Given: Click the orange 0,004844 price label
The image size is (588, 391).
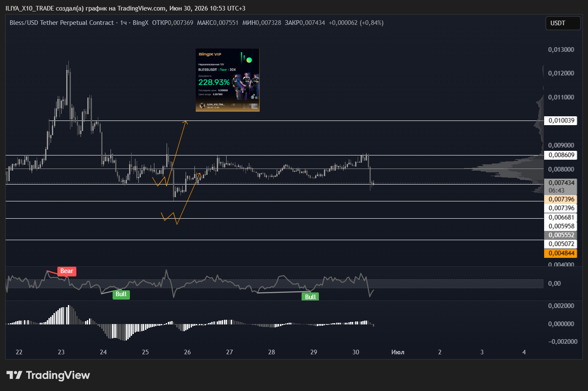Looking at the screenshot, I should [561, 253].
